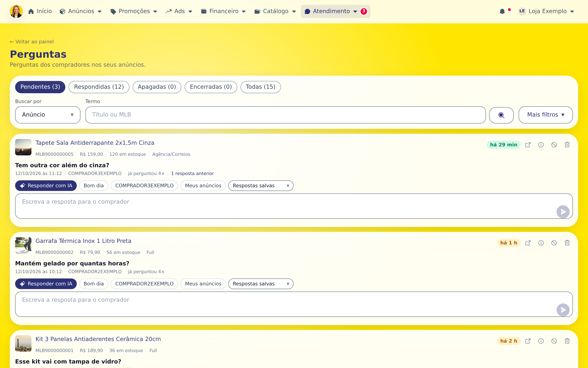Insert Bom dia in Tapete reply
This screenshot has width=588, height=368.
pyautogui.click(x=94, y=186)
